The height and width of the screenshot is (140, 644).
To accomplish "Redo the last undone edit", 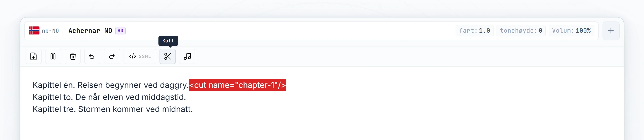I will coord(112,56).
